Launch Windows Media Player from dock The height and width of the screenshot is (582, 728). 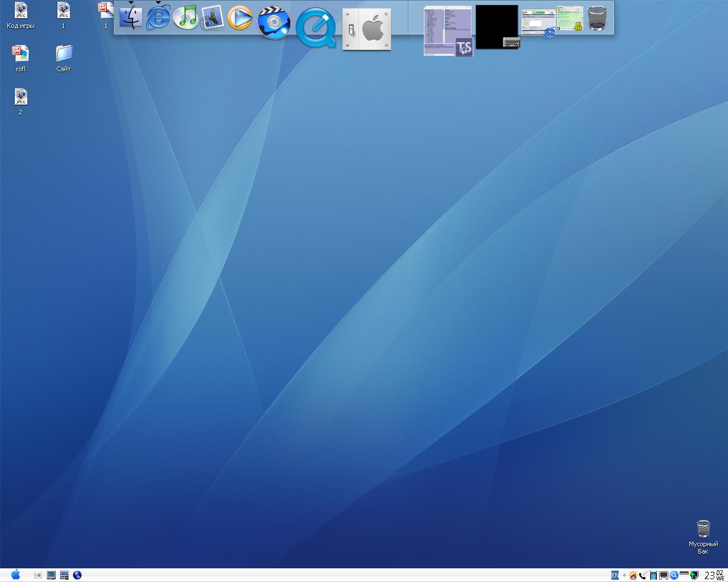[239, 18]
